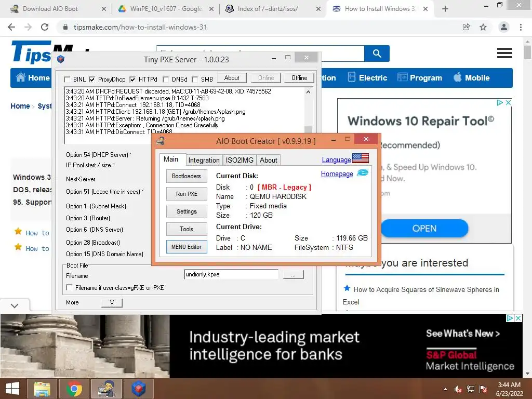Click the AdChoices icon on Windows 10 Repair ad
The width and height of the screenshot is (532, 399).
click(499, 102)
